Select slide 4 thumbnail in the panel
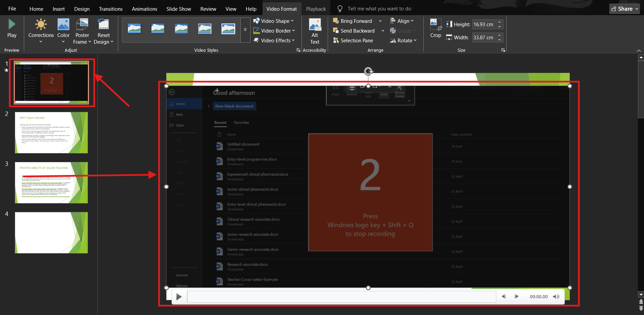 51,232
